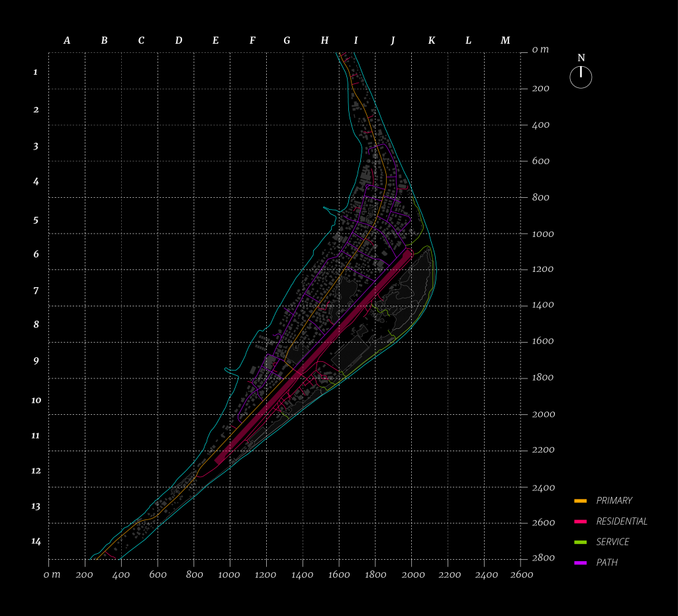This screenshot has height=616, width=678.
Task: Click column header G on the grid
Action: [x=287, y=41]
